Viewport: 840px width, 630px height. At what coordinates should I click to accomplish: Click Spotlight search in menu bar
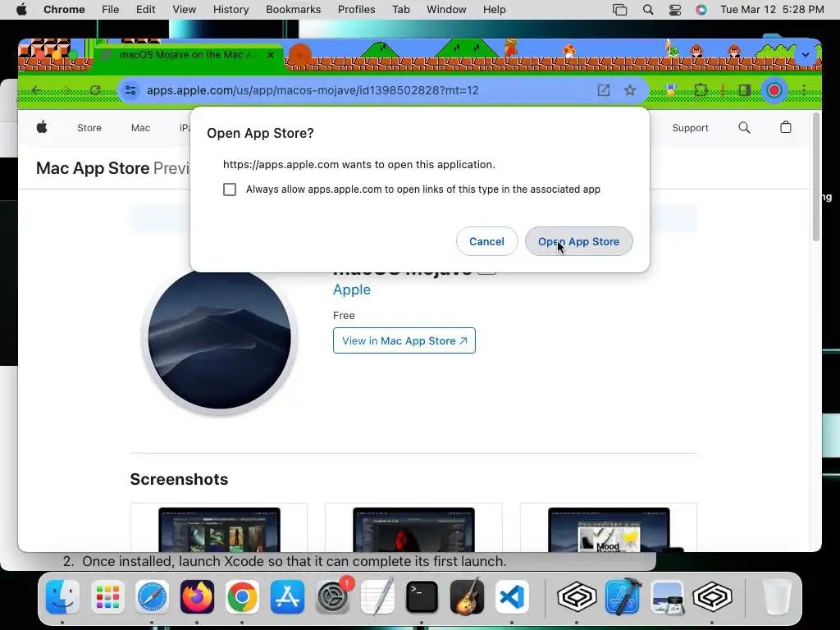point(648,10)
